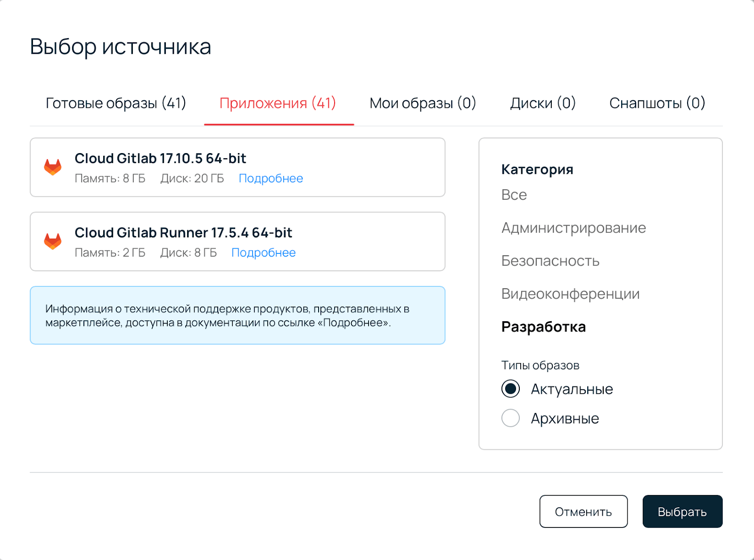Screen dimensions: 754x560
Task: Click the technical support information notice
Action: pos(238,316)
